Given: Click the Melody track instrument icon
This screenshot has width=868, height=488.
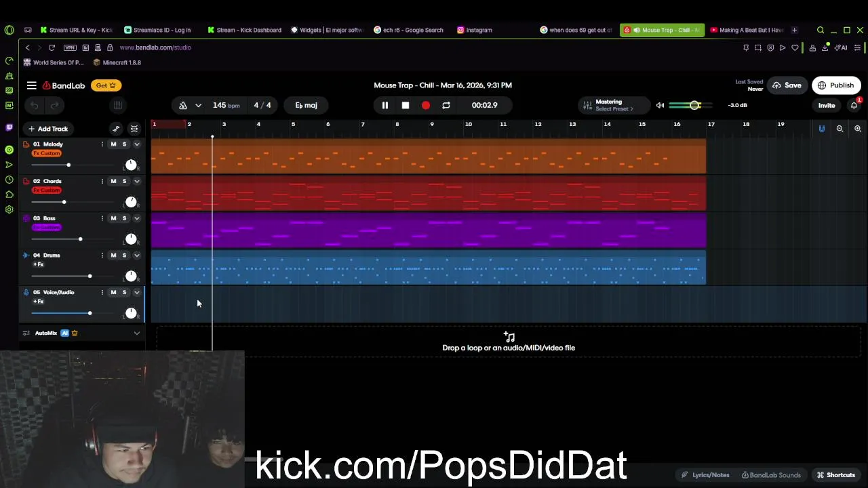Looking at the screenshot, I should (26, 144).
